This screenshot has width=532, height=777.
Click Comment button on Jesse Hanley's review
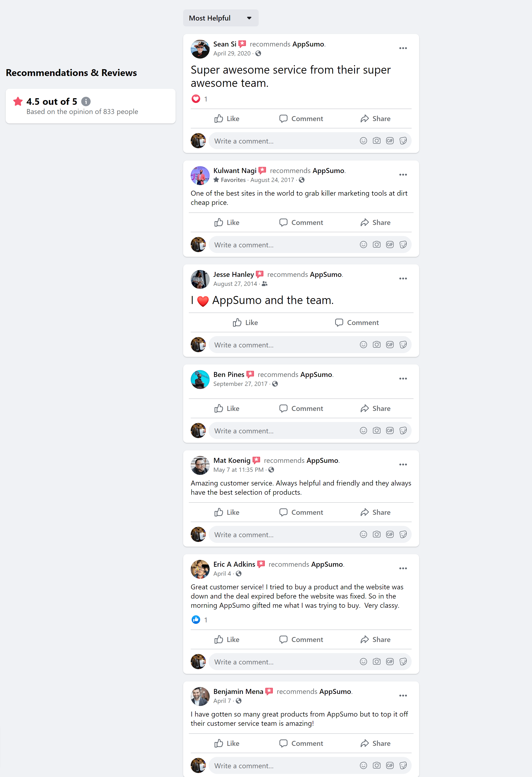click(x=357, y=323)
